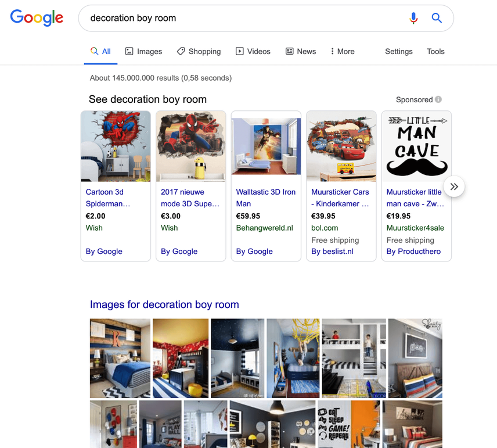
Task: Open Walltastic 3D Iron Man listing
Action: click(265, 198)
